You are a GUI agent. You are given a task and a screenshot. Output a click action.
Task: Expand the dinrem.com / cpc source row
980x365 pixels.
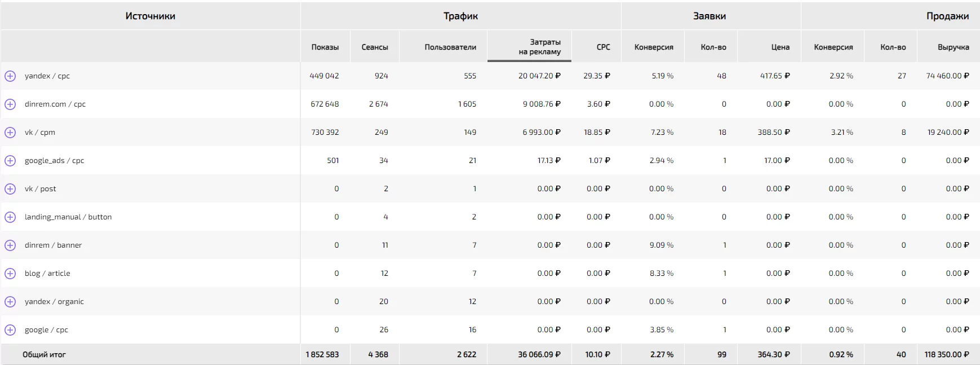[x=10, y=104]
